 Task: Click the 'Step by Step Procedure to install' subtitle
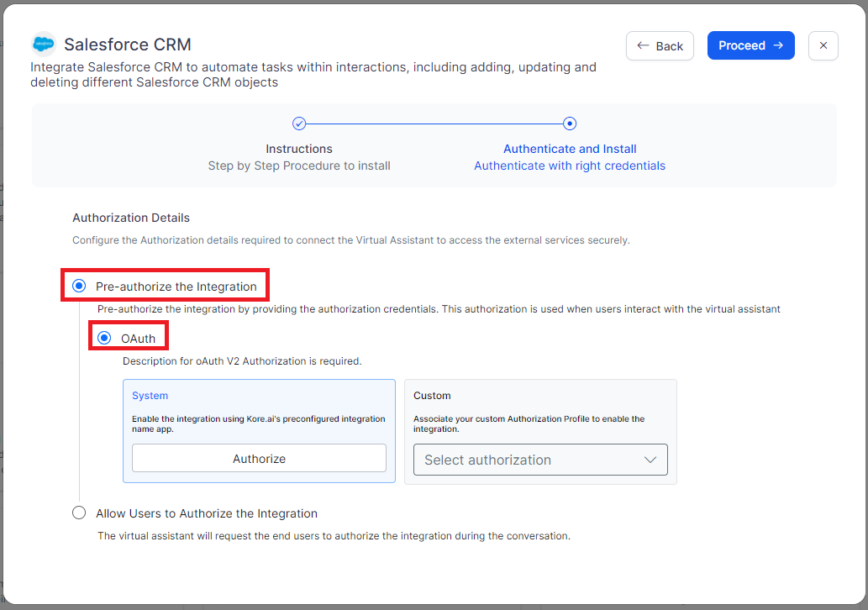click(299, 166)
